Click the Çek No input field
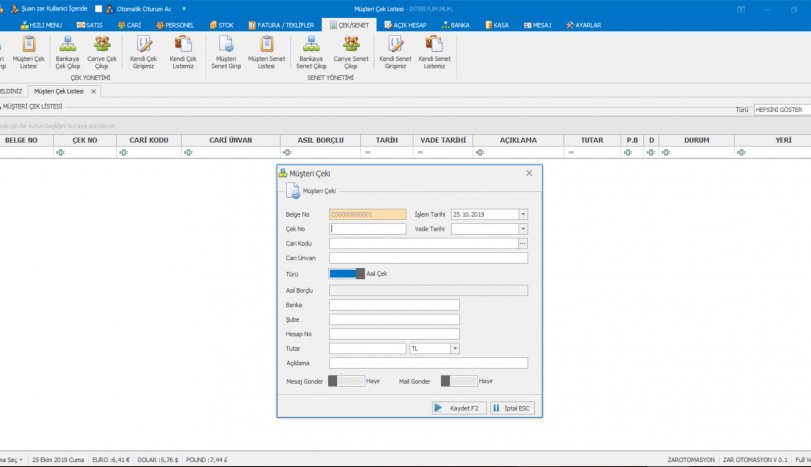 click(x=367, y=229)
